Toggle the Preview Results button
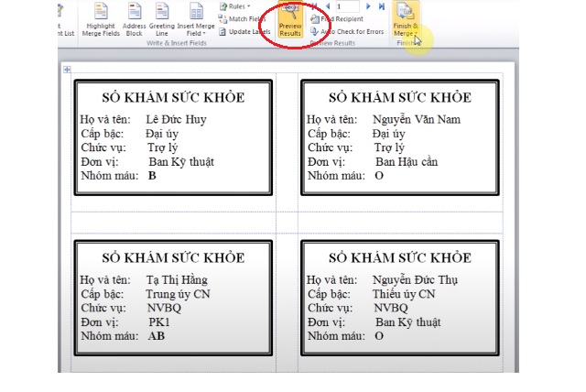 tap(290, 19)
